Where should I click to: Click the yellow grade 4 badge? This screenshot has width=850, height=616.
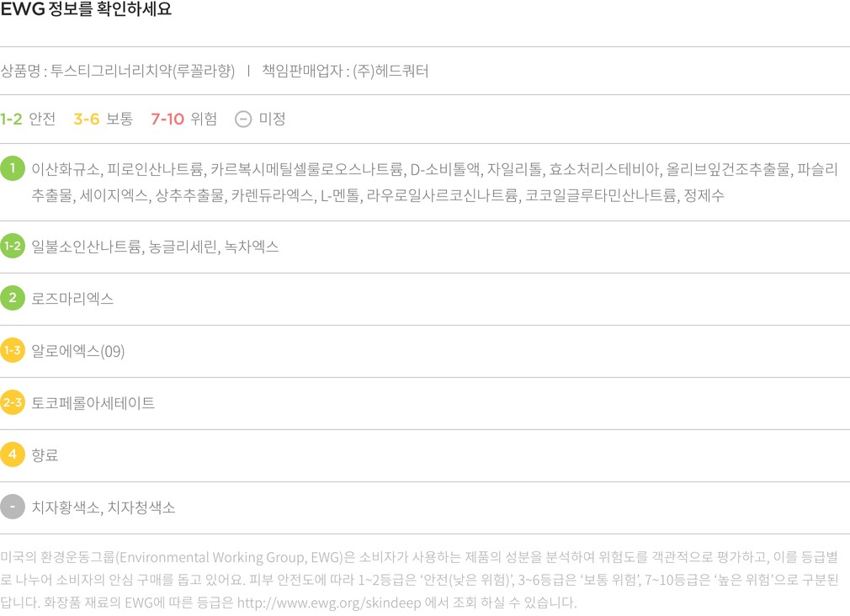coord(13,454)
